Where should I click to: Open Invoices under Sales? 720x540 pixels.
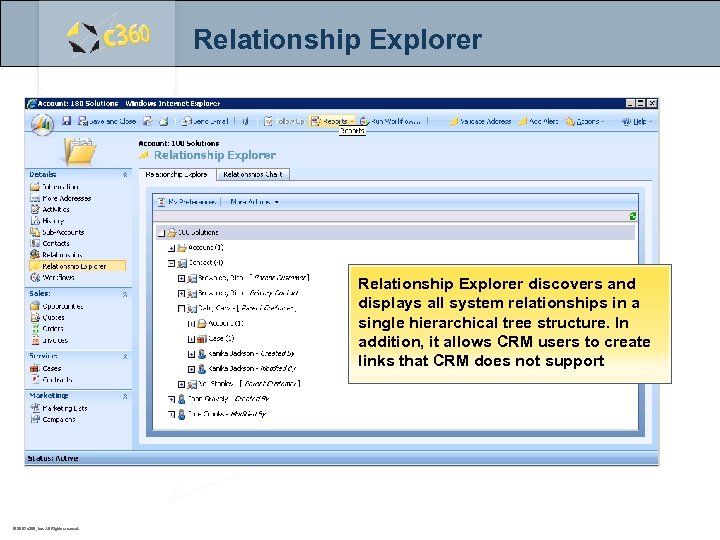tap(50, 340)
